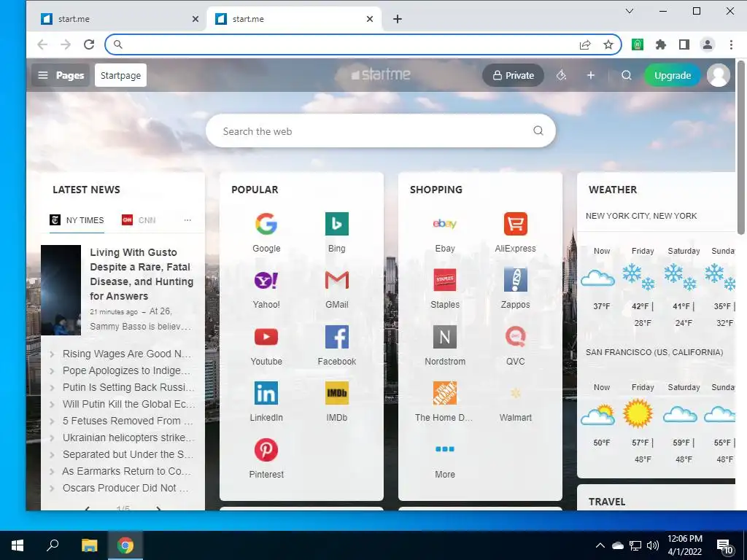747x560 pixels.
Task: Open the Walmart shopping icon
Action: pos(516,393)
